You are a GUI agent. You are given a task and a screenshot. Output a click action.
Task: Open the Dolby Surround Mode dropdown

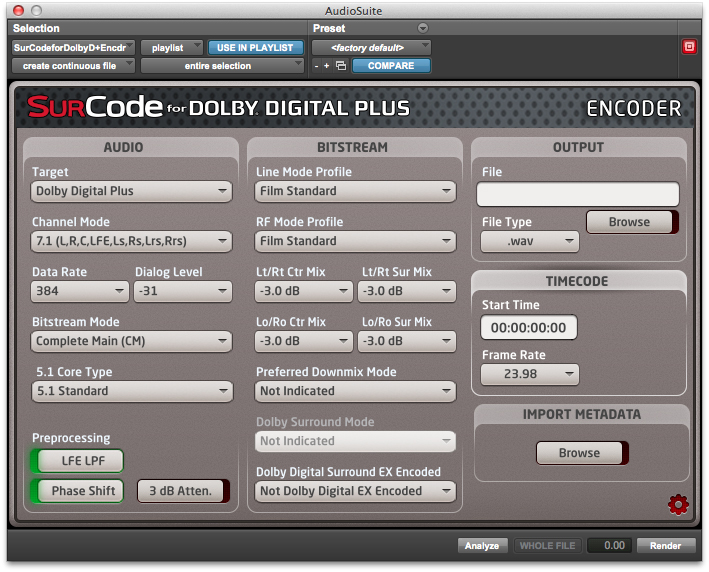[x=355, y=441]
